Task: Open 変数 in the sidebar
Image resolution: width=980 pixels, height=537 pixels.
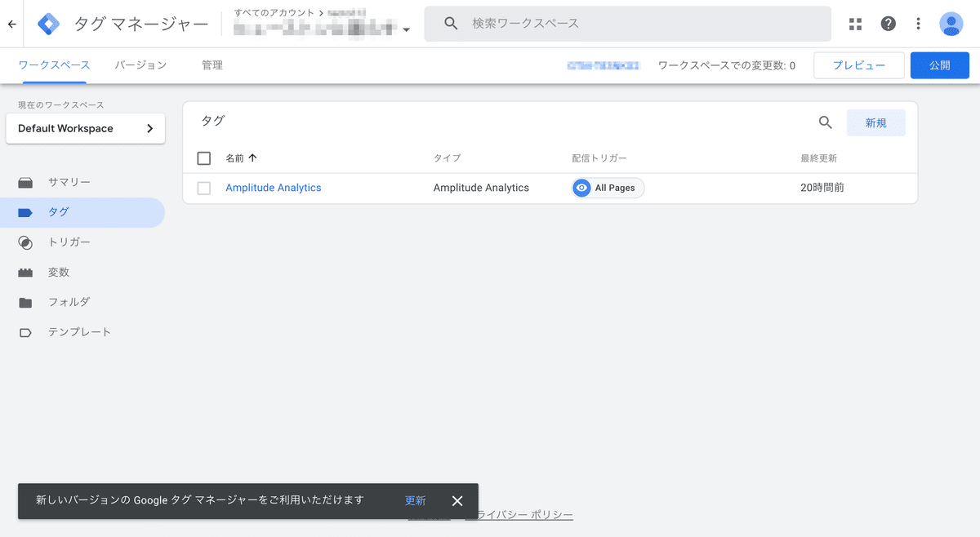Action: tap(82, 273)
